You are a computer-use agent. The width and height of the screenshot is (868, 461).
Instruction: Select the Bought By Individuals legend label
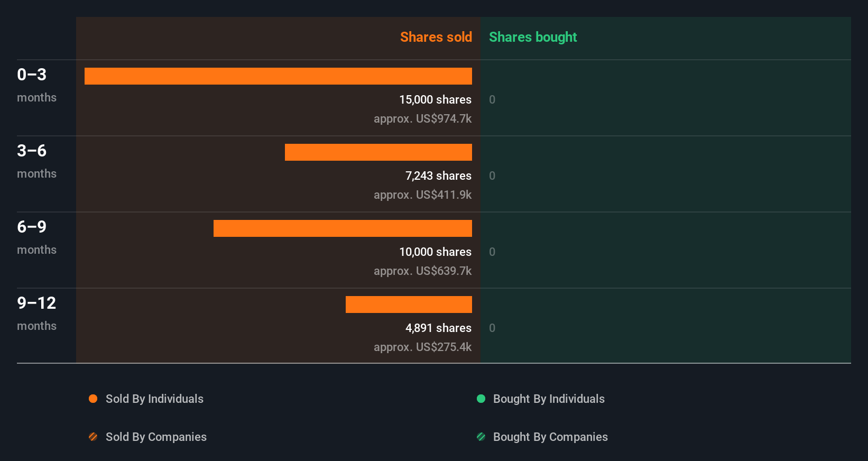click(549, 399)
